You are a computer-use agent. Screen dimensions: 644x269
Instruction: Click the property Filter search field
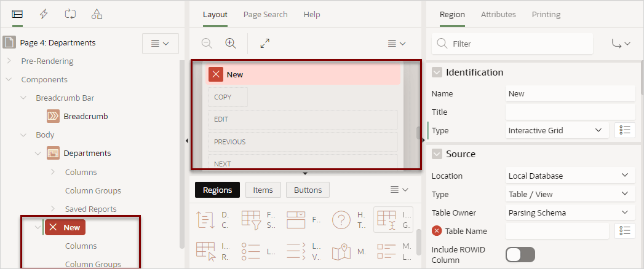[512, 44]
